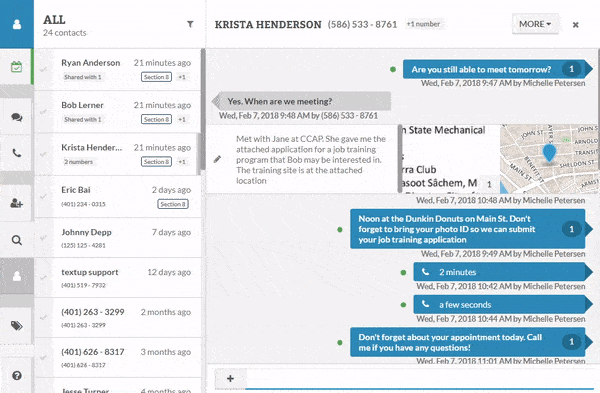
Task: Open the help question mark icon
Action: pyautogui.click(x=16, y=375)
